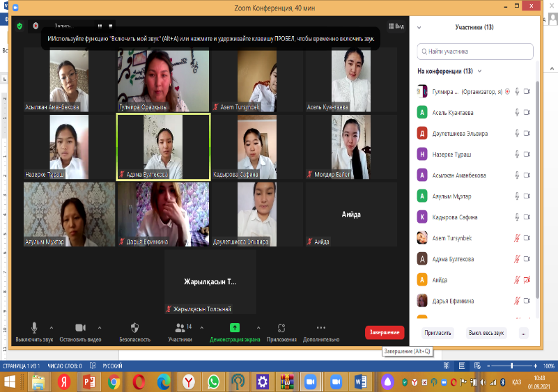Click the Найти участника search field
The width and height of the screenshot is (558, 392).
[476, 51]
